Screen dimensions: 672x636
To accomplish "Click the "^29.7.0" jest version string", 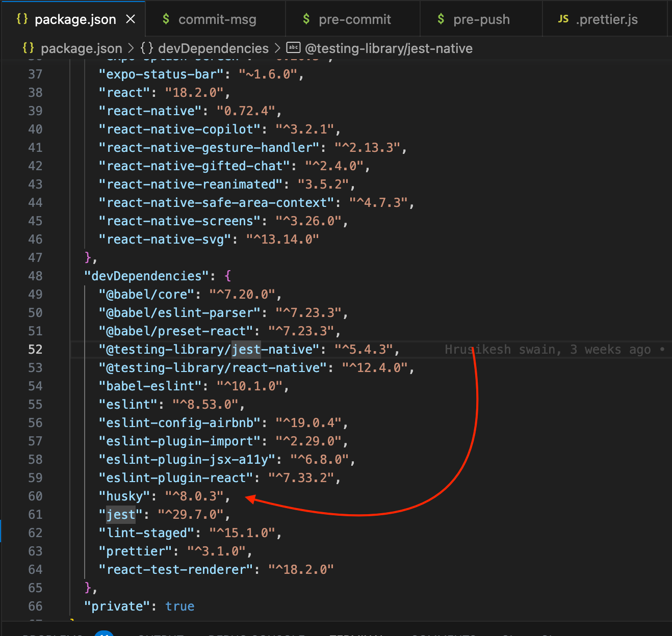I will [x=191, y=515].
